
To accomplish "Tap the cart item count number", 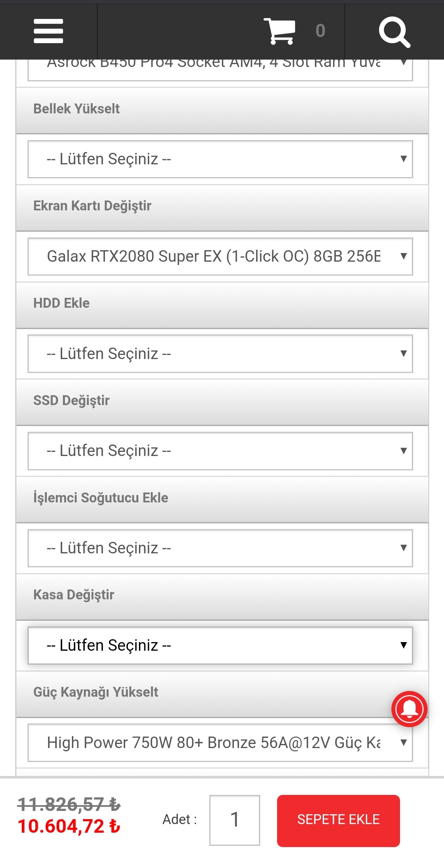I will (320, 31).
